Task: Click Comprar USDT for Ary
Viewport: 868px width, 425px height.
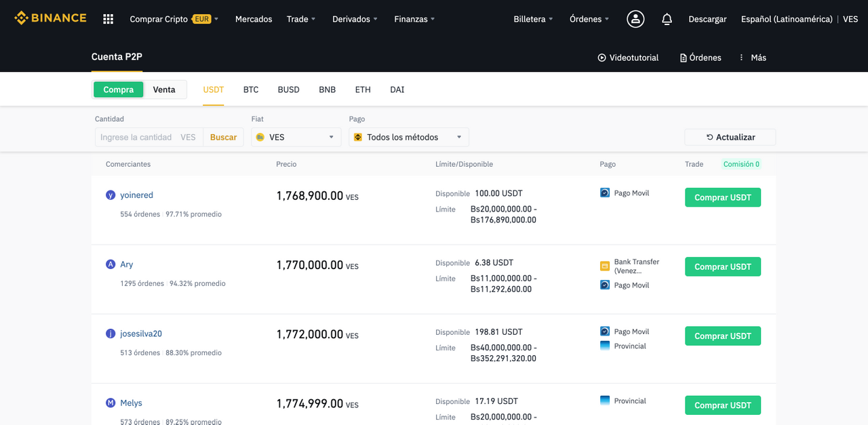Action: (x=723, y=266)
